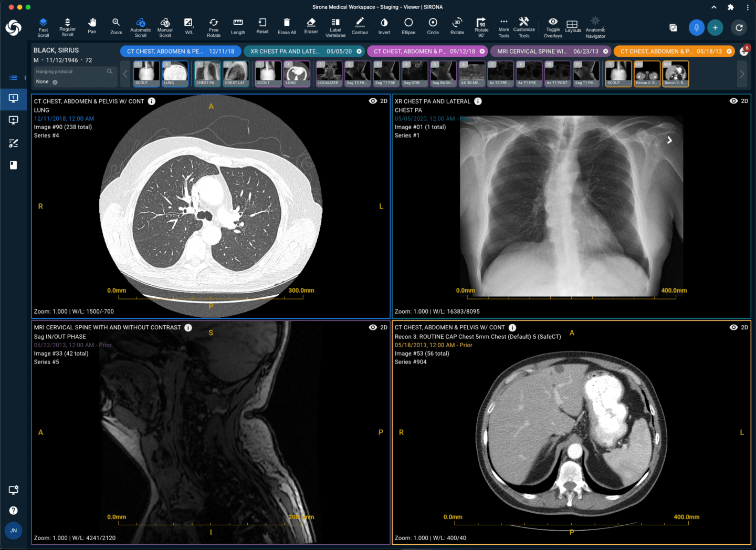Go to previous thumbnails with left chevron

tap(125, 74)
